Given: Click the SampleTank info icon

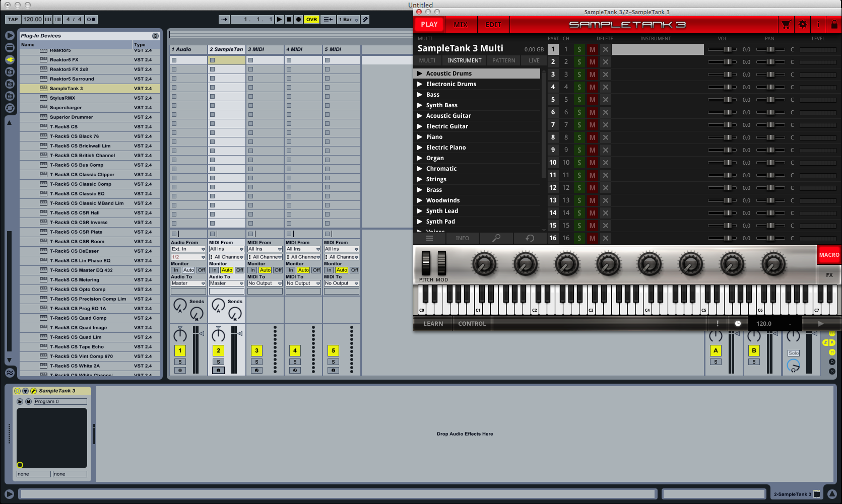Looking at the screenshot, I should point(818,24).
